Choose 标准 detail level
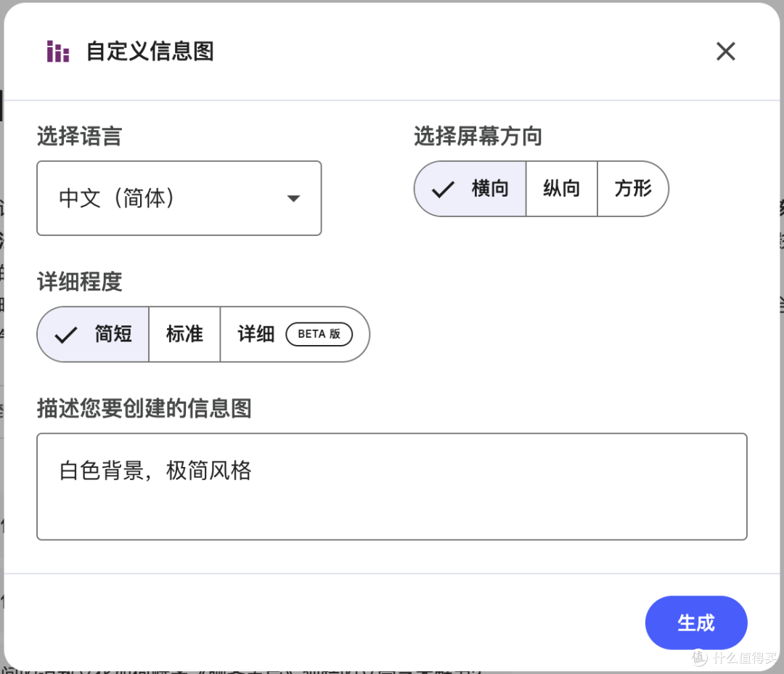Screen dimensions: 784x674 coord(184,334)
